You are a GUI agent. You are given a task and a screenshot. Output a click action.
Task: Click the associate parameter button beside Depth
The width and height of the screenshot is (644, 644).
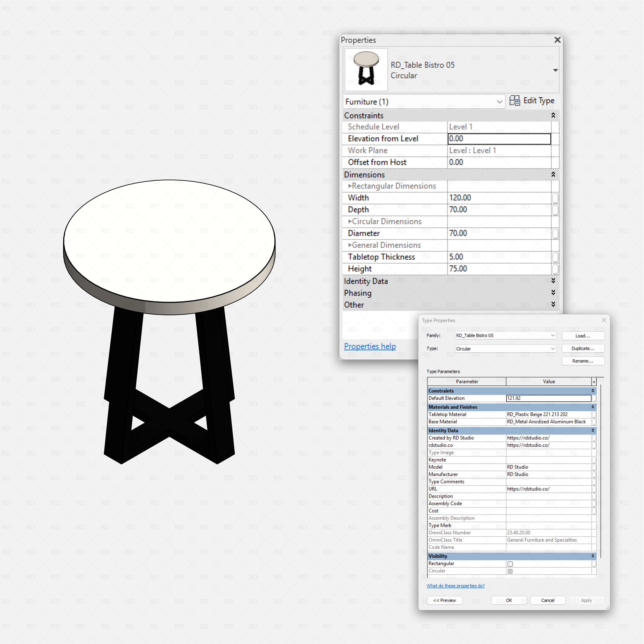tap(555, 210)
